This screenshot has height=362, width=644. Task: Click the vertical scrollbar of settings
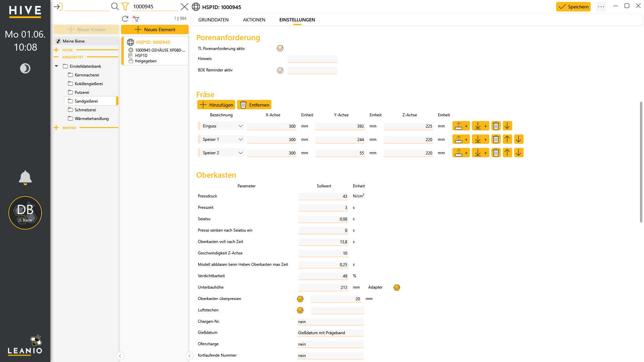[641, 162]
